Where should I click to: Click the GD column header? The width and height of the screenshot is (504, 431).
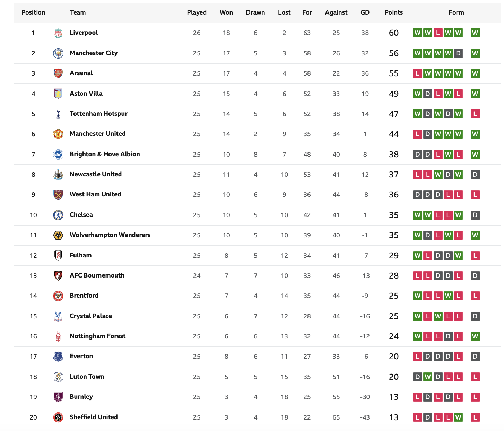tap(365, 12)
